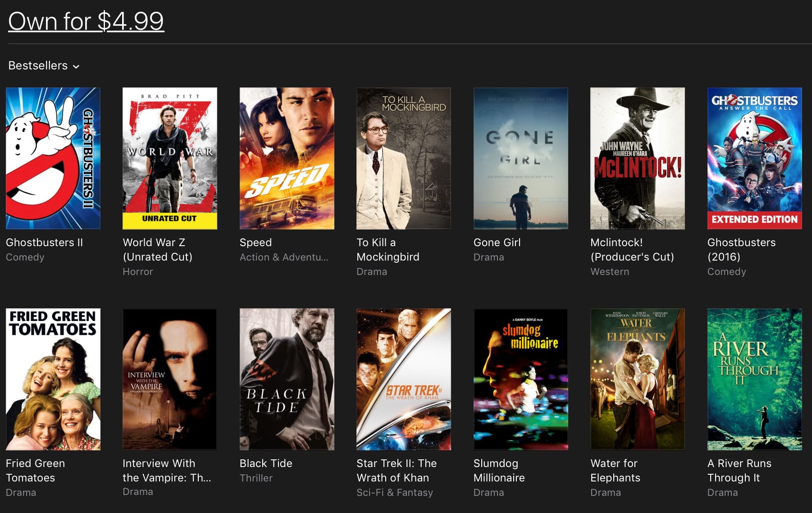Select the Fried Green Tomatoes poster
The height and width of the screenshot is (513, 812).
click(x=53, y=379)
